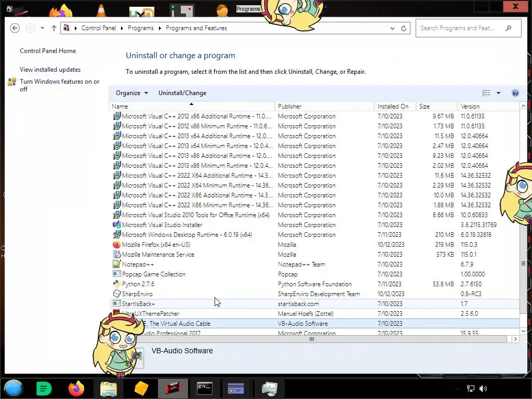
Task: Open File Explorer from the taskbar
Action: (109, 389)
